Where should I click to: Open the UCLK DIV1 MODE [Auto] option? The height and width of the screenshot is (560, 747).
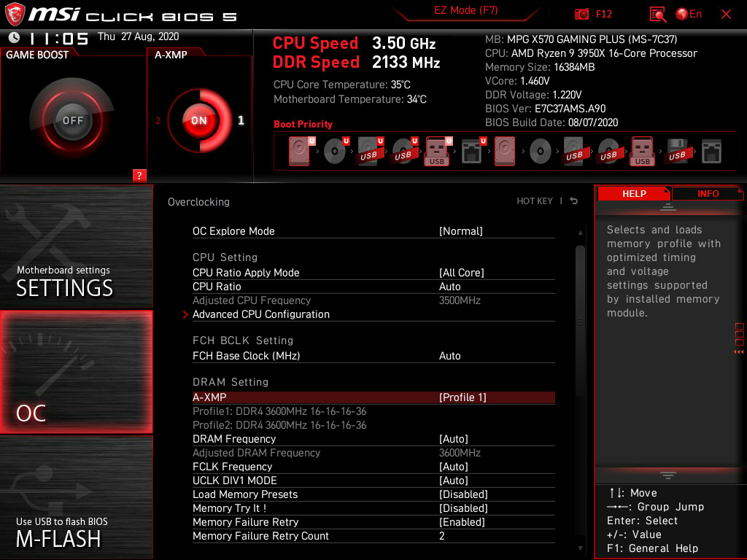click(373, 481)
